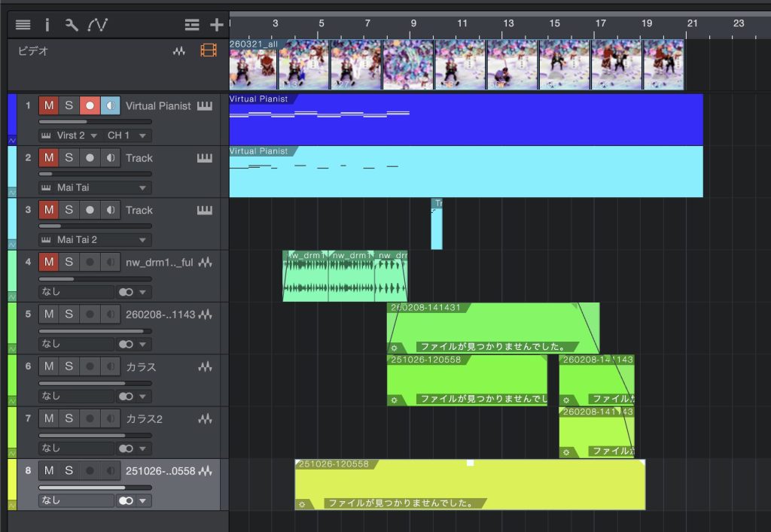771x532 pixels.
Task: Open the track list panel icon
Action: 23,25
